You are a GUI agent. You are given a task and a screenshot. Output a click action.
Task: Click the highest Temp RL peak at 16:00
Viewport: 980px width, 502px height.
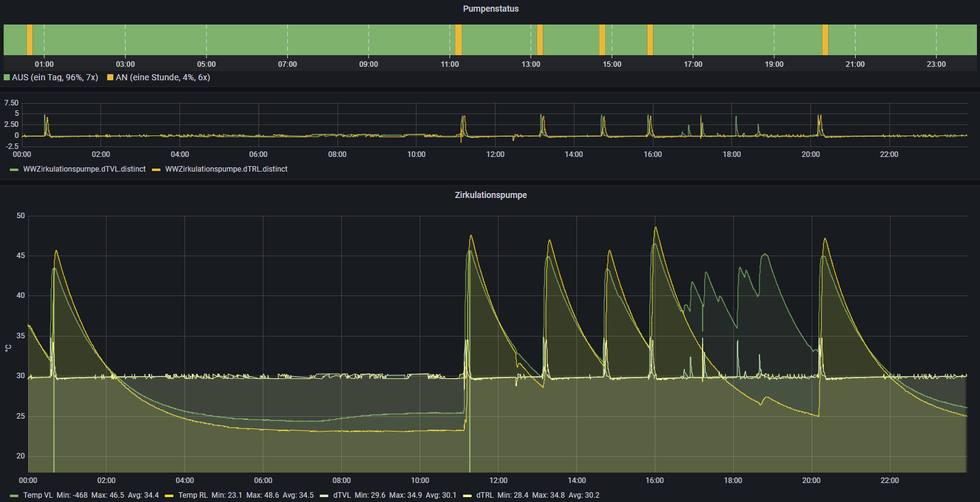(655, 227)
